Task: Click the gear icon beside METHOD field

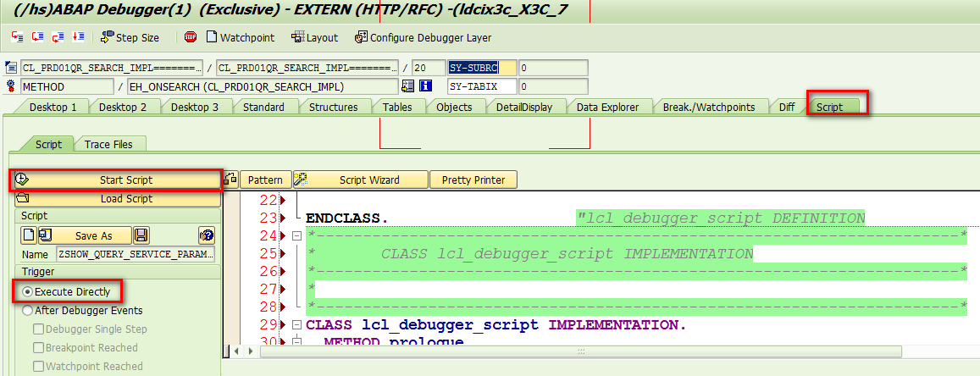Action: [11, 86]
